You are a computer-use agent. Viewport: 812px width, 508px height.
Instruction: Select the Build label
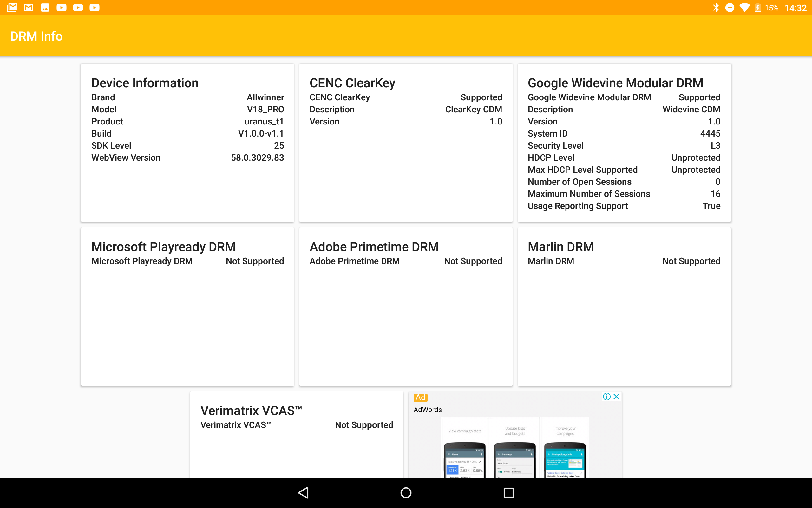click(x=101, y=133)
